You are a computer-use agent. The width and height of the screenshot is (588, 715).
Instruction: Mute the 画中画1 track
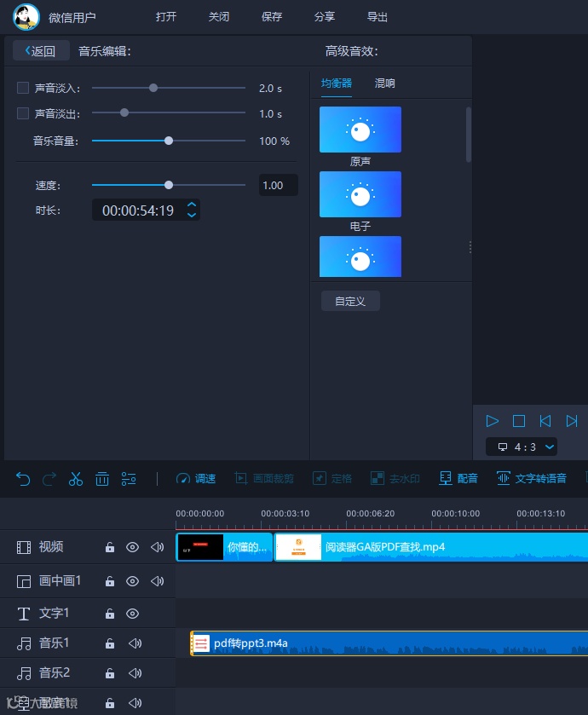[158, 581]
